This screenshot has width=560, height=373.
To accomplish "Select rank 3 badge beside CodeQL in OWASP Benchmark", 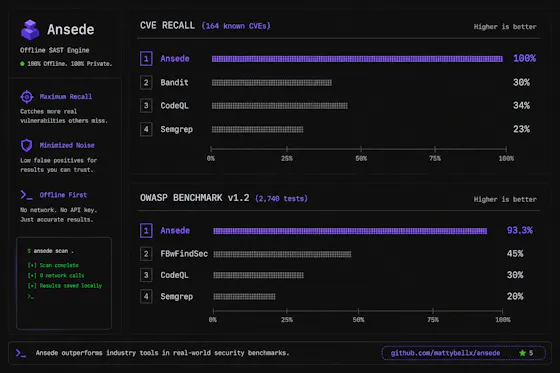I will (146, 275).
